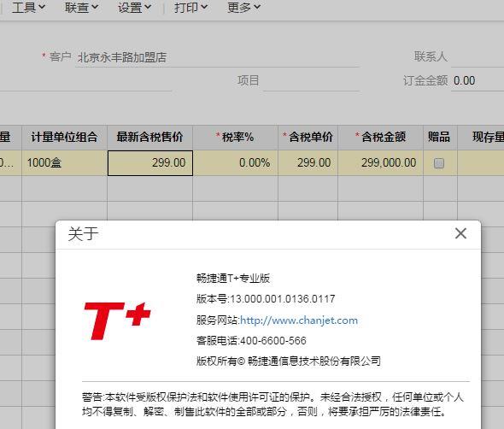Viewport: 504px width, 429px height.
Task: Select the 税率 cell showing 0.00%
Action: coord(235,163)
